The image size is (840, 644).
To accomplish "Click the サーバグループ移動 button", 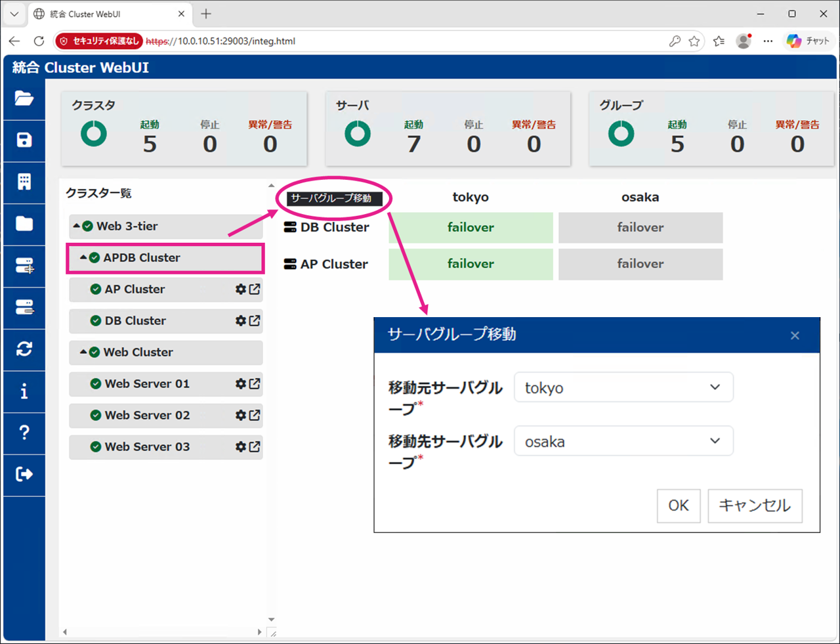I will (333, 198).
